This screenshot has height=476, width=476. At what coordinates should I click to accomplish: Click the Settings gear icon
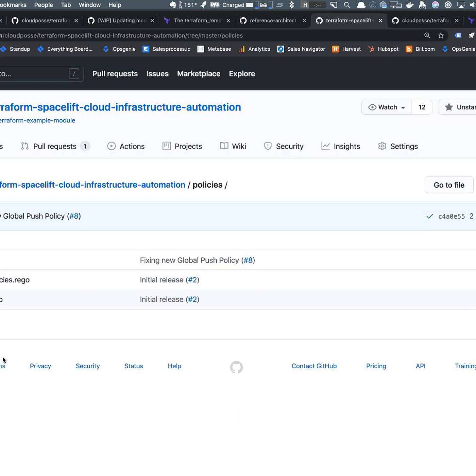(382, 146)
